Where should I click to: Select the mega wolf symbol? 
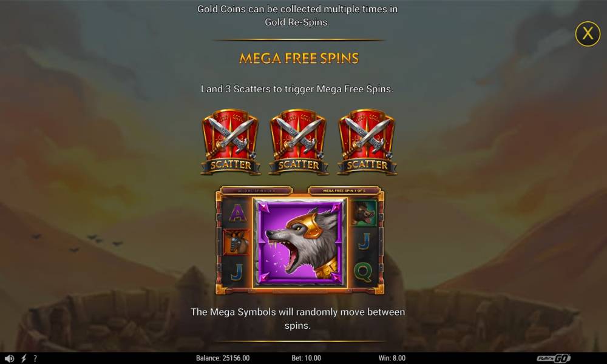(x=300, y=243)
